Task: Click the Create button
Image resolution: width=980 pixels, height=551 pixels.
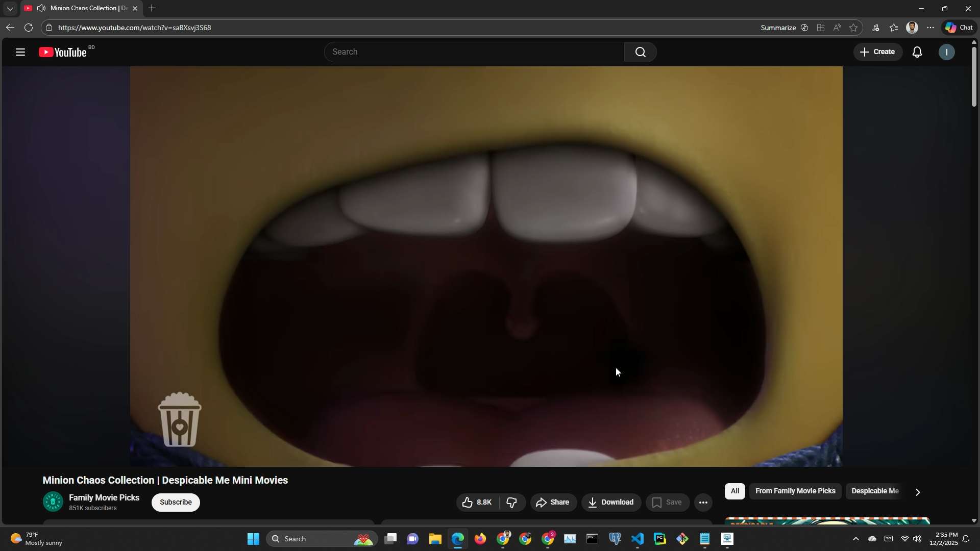Action: tap(877, 52)
